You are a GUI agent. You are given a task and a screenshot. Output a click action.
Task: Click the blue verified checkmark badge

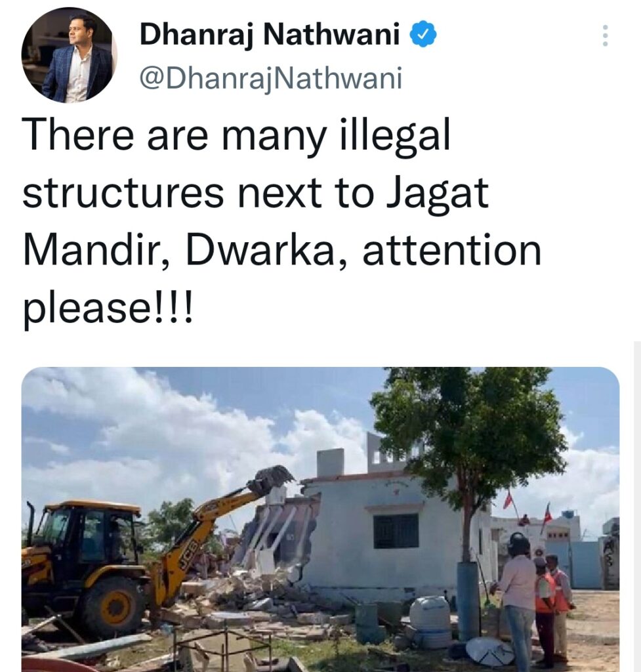pyautogui.click(x=423, y=35)
